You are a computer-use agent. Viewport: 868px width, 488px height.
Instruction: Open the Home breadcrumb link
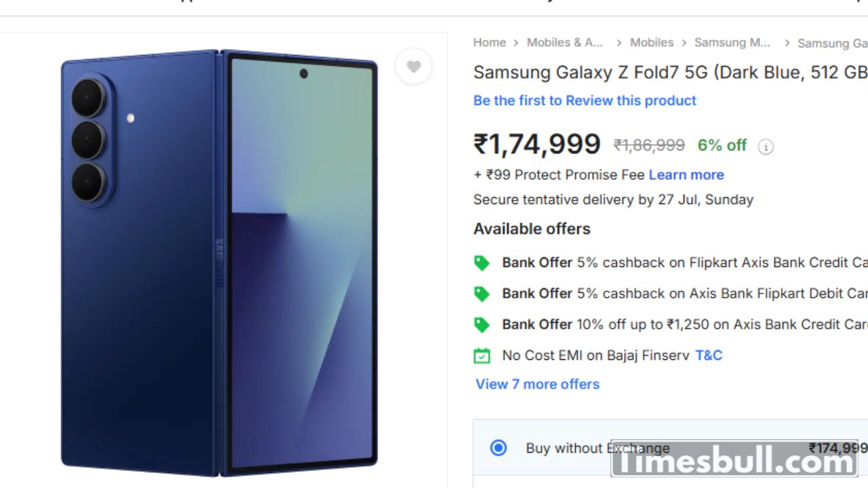pos(490,43)
